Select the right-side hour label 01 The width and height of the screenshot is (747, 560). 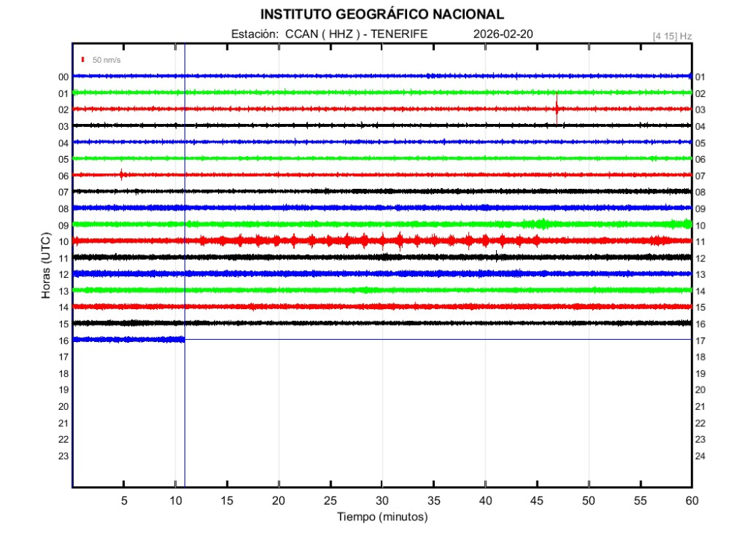701,77
